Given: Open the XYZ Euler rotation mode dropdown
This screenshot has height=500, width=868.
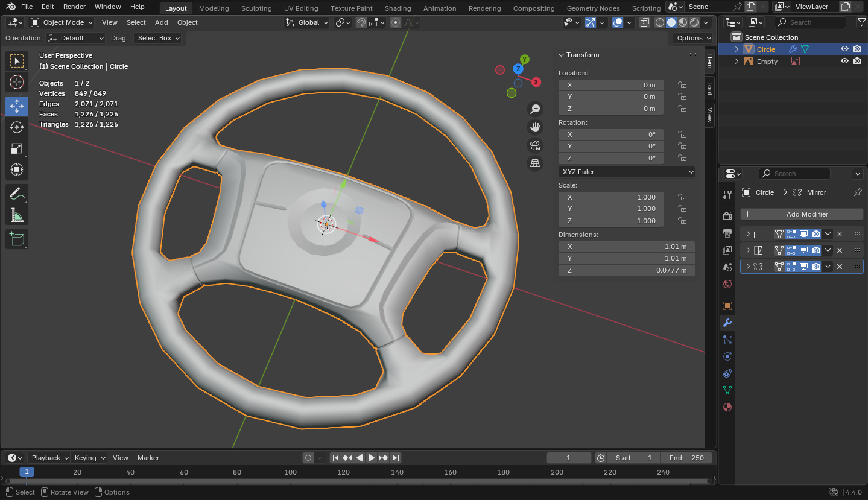Looking at the screenshot, I should click(x=626, y=172).
